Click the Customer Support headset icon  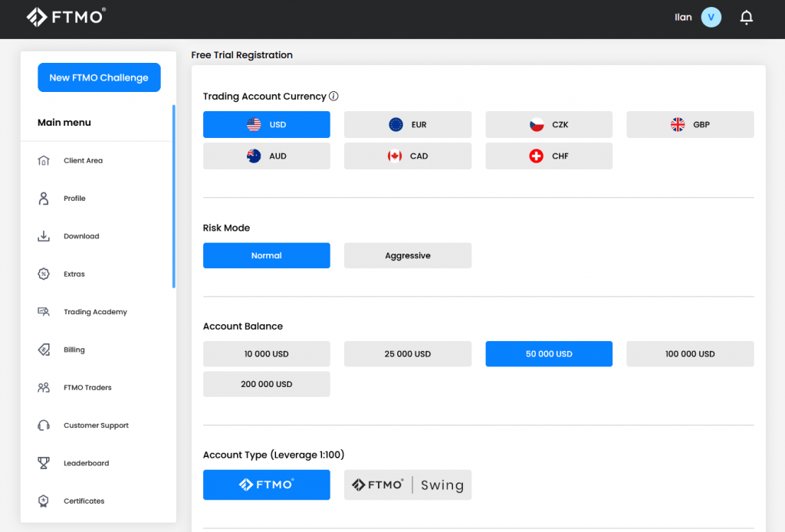pyautogui.click(x=44, y=425)
